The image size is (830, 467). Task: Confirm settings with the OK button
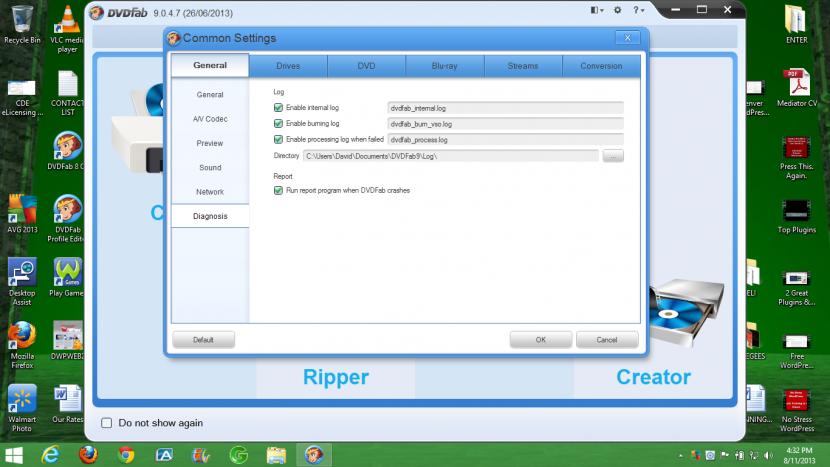coord(540,340)
